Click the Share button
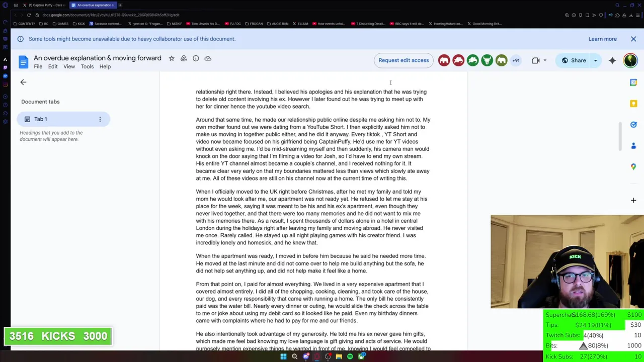This screenshot has width=644, height=362. click(x=574, y=60)
